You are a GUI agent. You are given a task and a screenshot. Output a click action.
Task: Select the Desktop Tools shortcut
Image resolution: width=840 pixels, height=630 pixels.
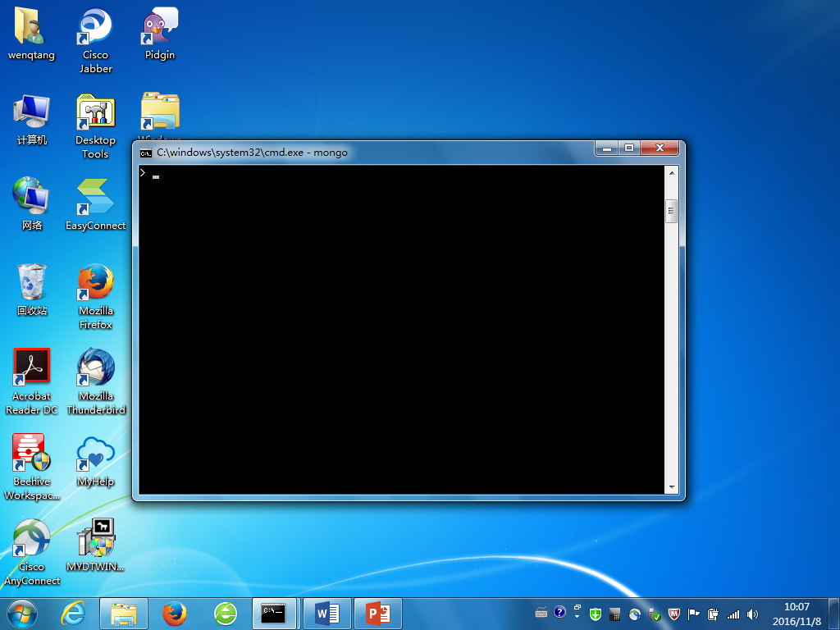click(95, 126)
